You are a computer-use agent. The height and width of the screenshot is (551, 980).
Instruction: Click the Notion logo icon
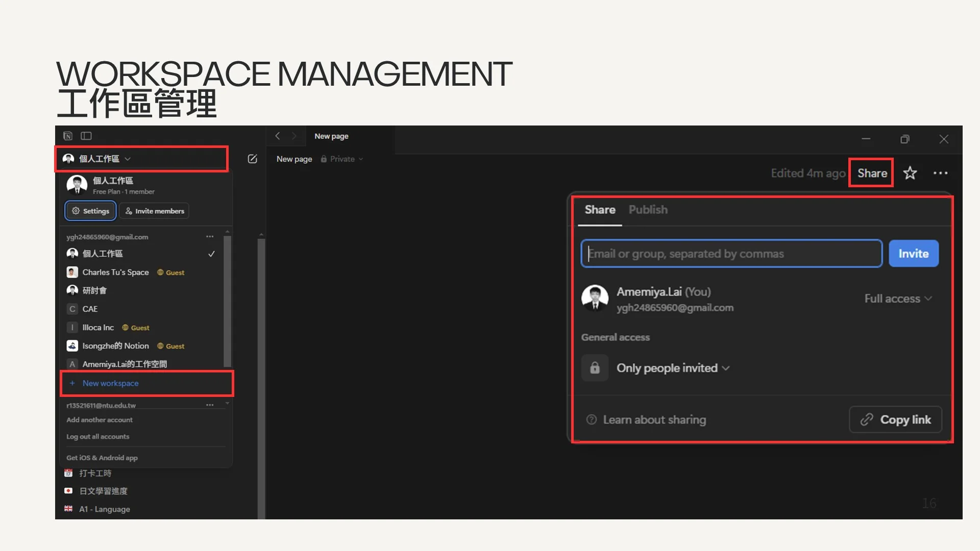(68, 136)
